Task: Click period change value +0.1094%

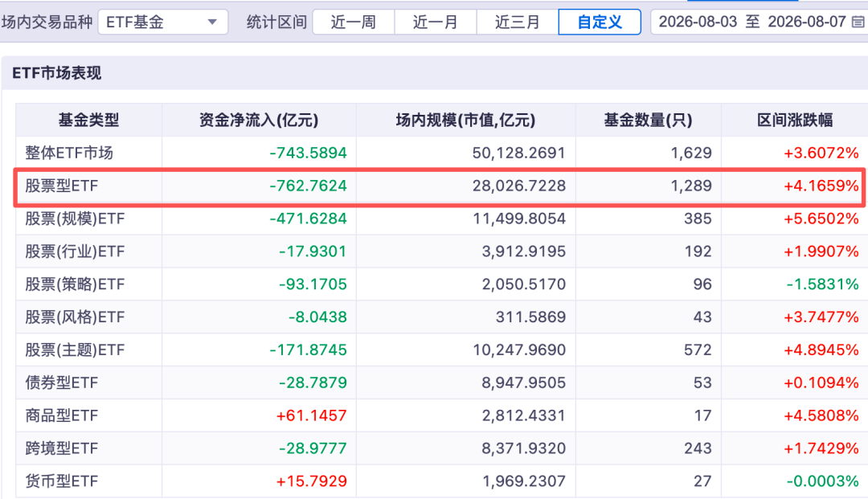Action: coord(821,382)
